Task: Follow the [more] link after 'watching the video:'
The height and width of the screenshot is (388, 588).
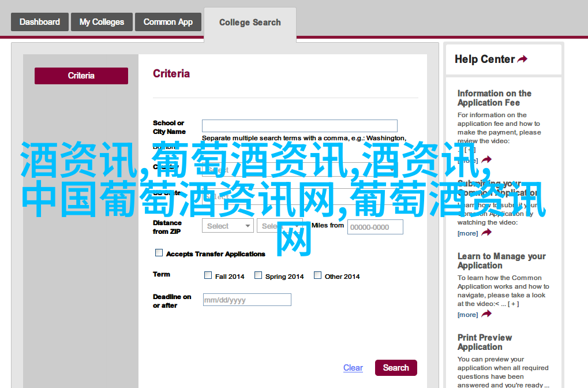Action: [x=467, y=233]
